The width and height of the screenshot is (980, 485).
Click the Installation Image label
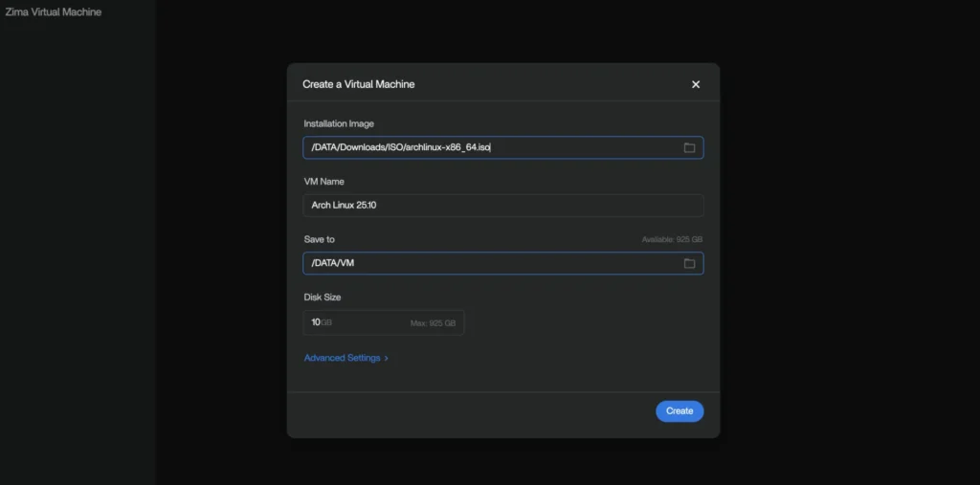pos(339,123)
